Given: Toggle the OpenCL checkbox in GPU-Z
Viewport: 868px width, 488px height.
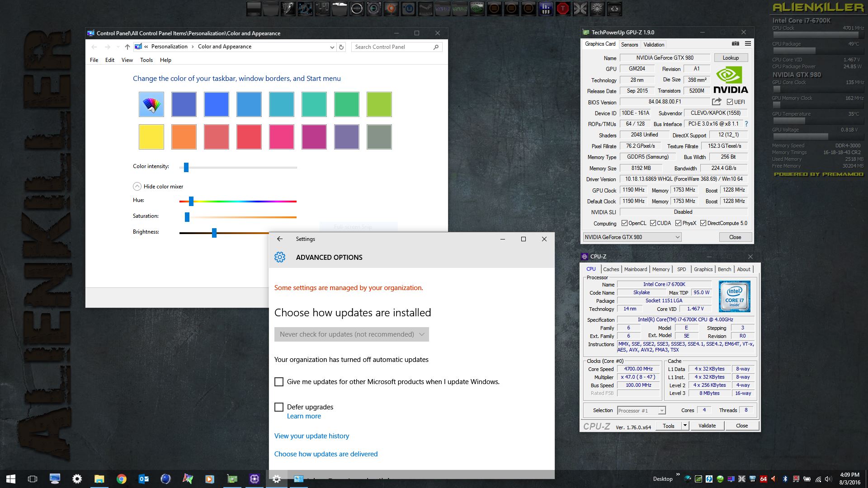Looking at the screenshot, I should [624, 223].
